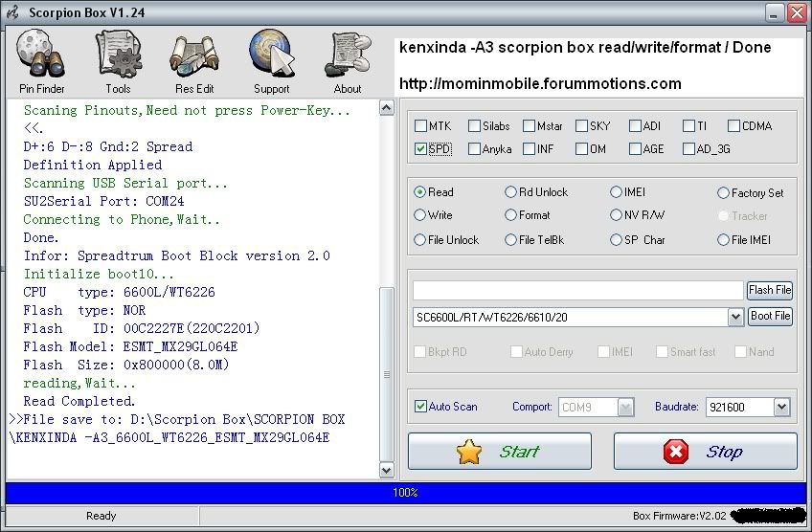
Task: Click the 100% progress bar
Action: click(405, 492)
